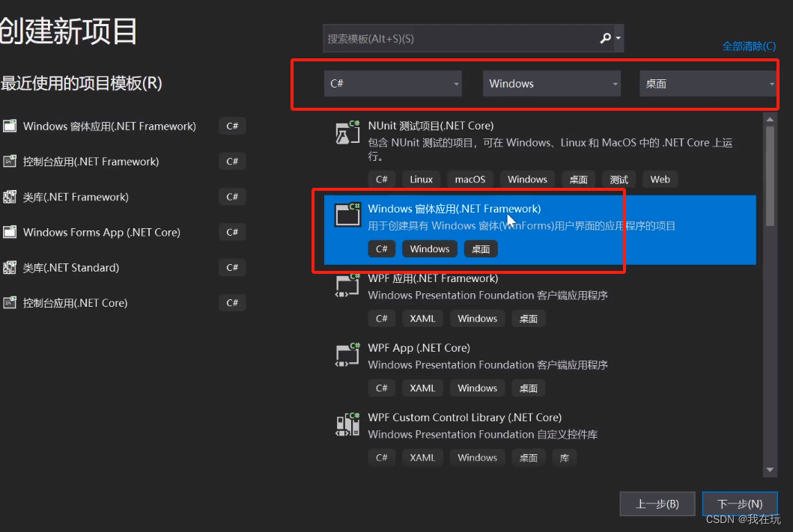Click XAML tag under WPF 应用(.NET Framework)

422,319
